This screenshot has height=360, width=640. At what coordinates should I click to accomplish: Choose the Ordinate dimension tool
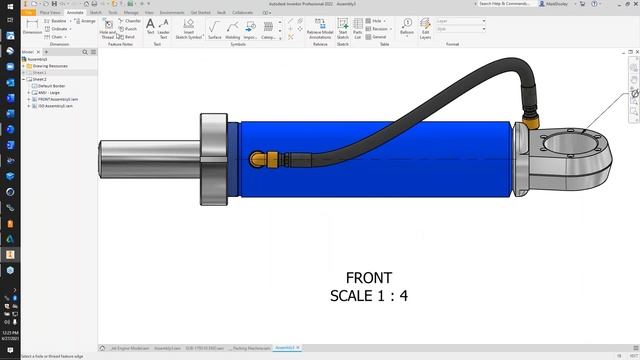click(56, 29)
